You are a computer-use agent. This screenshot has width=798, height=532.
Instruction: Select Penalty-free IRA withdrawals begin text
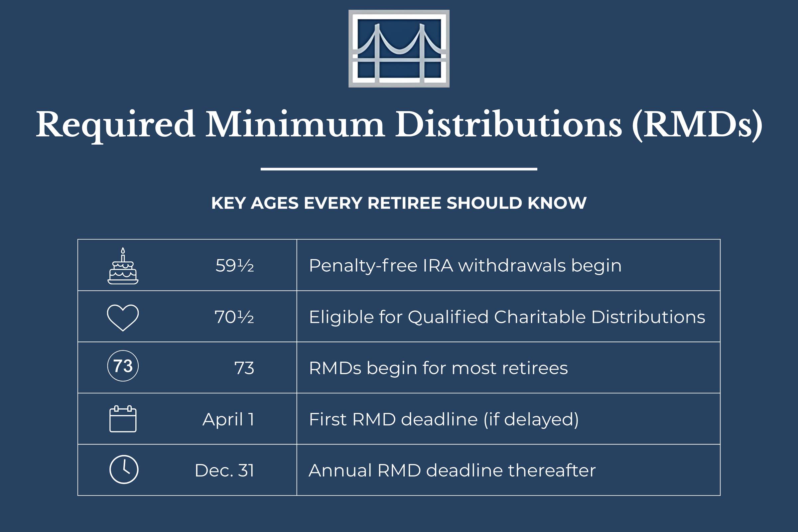(x=465, y=266)
